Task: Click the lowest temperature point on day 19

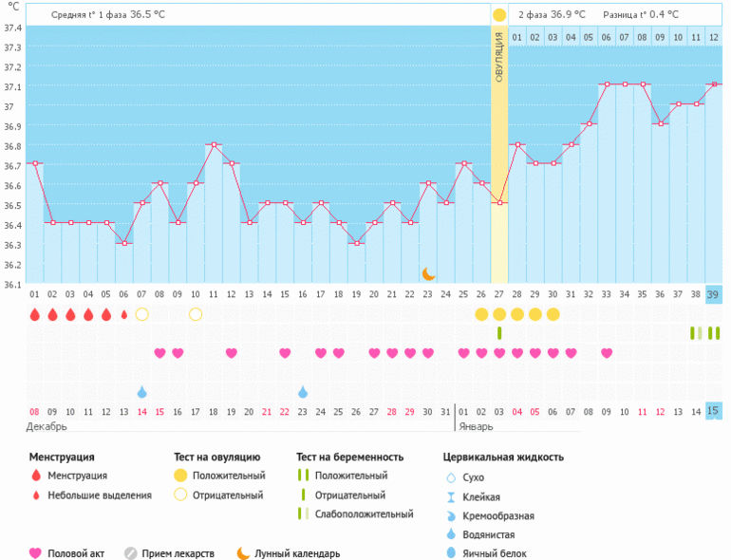Action: [356, 243]
